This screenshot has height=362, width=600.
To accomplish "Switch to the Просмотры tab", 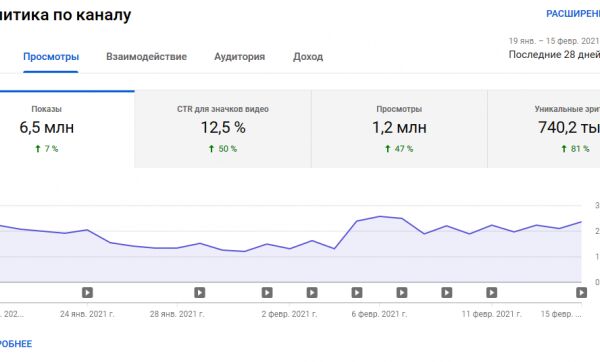I will [x=51, y=57].
